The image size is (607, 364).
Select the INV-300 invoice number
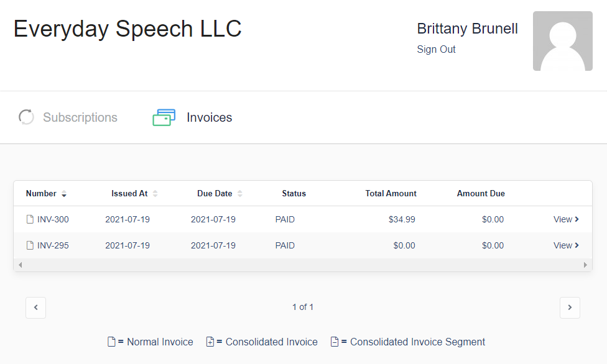tap(53, 219)
